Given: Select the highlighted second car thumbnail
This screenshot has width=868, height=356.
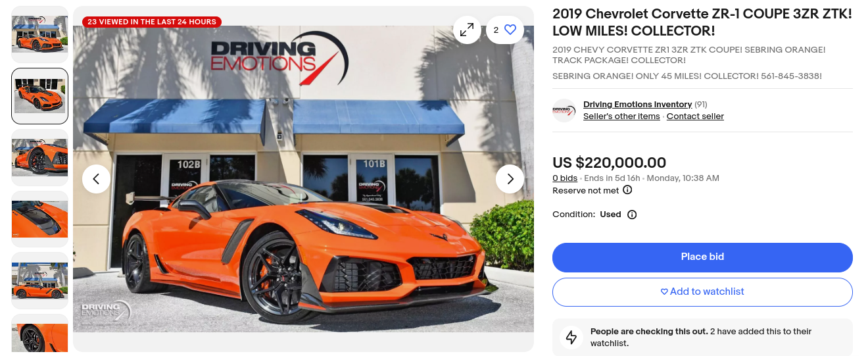Looking at the screenshot, I should pyautogui.click(x=39, y=96).
